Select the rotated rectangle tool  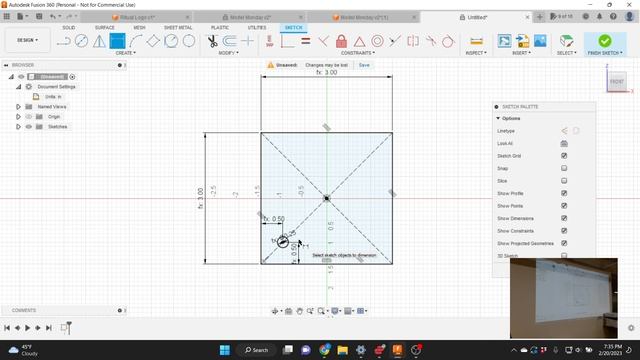click(x=153, y=41)
